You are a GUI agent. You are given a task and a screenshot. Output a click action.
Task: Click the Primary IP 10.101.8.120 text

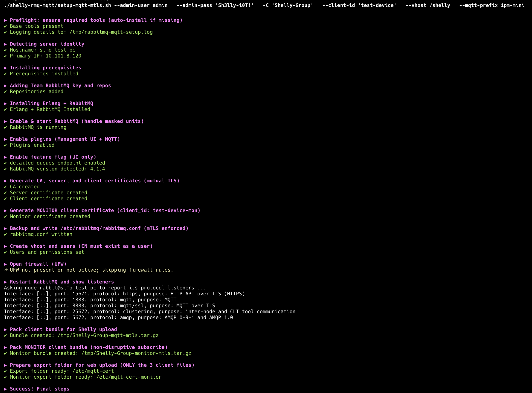point(63,56)
